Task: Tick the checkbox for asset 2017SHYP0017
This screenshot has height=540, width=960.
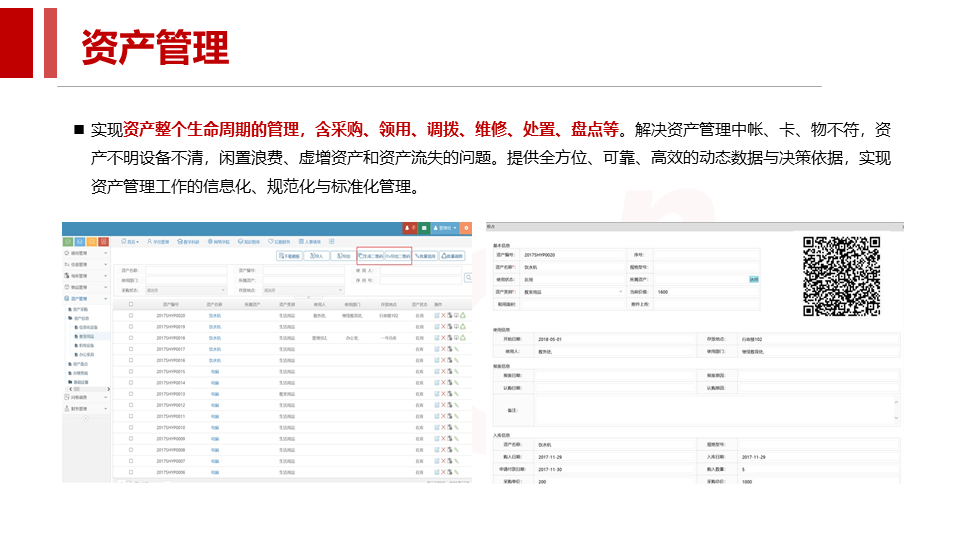Action: click(131, 349)
